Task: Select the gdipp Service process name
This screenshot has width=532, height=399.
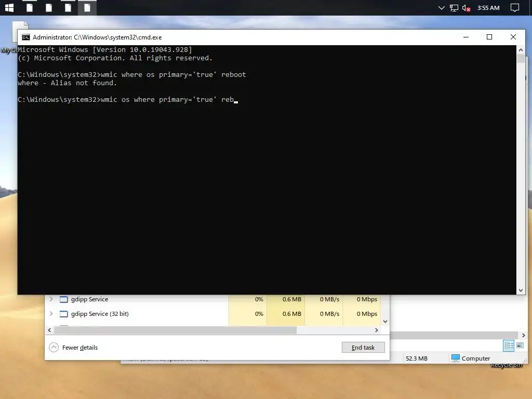Action: (x=89, y=299)
